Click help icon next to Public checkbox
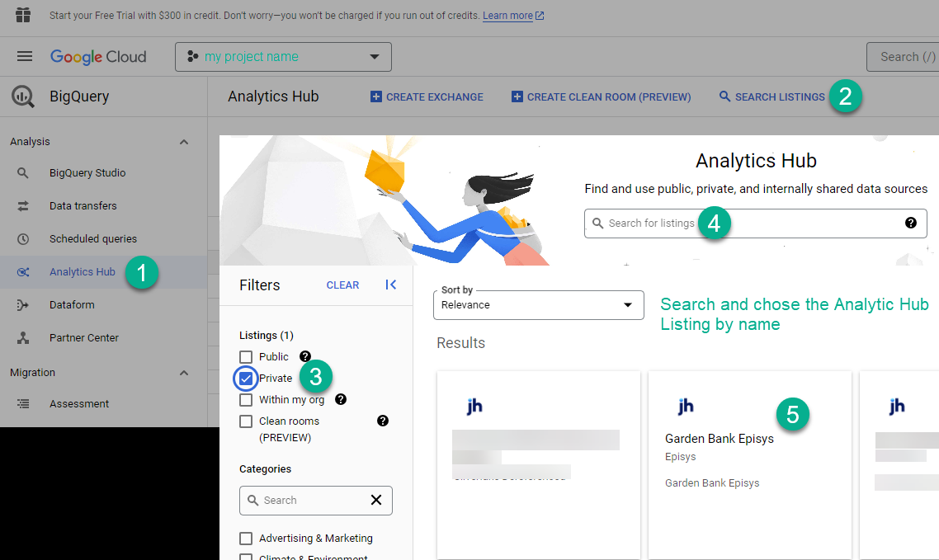The image size is (939, 560). (x=304, y=356)
